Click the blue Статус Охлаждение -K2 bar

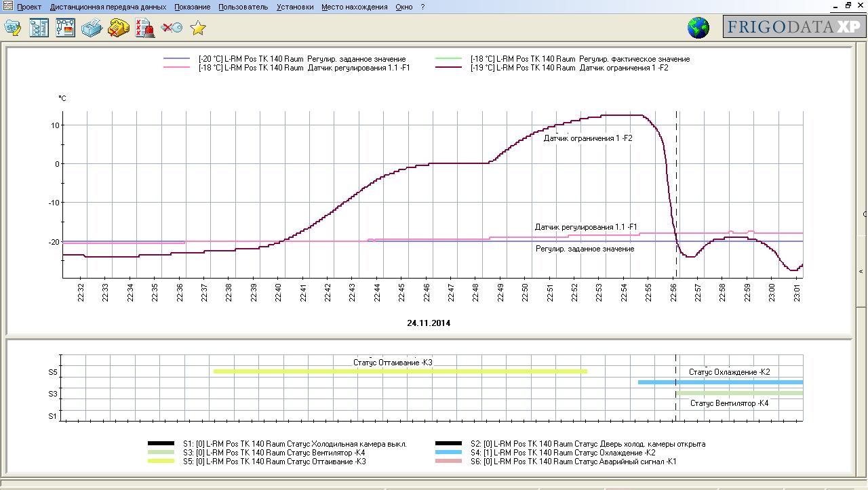point(720,382)
